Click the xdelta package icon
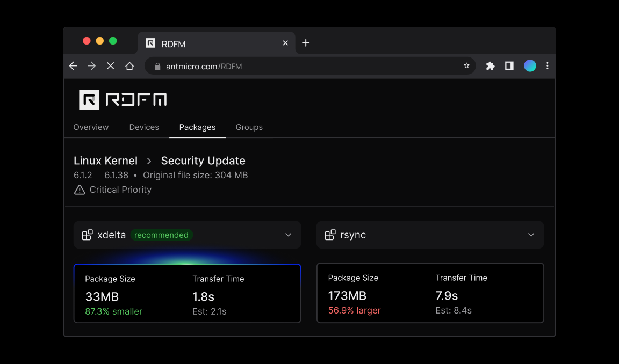The image size is (619, 364). point(87,235)
